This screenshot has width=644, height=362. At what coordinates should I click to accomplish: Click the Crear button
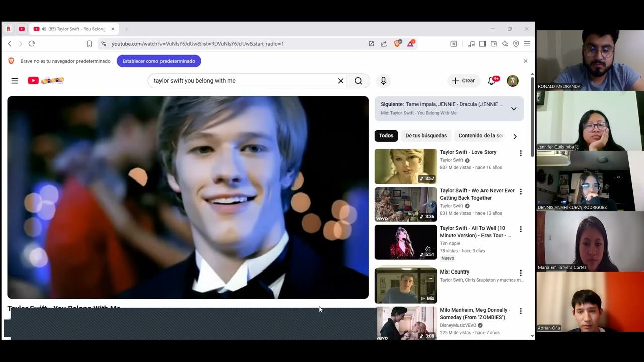pos(463,81)
